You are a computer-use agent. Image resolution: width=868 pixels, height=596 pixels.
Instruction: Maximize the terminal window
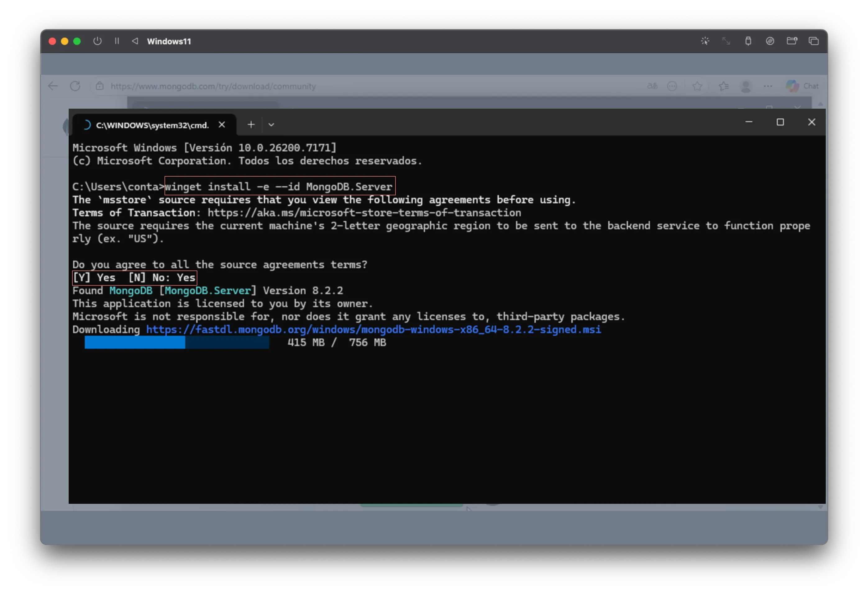click(780, 122)
